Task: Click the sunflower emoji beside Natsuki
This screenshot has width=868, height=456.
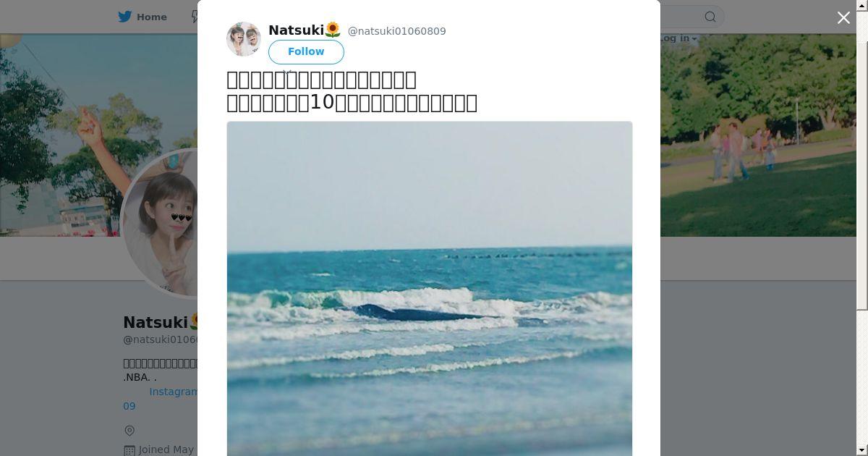Action: [x=333, y=30]
